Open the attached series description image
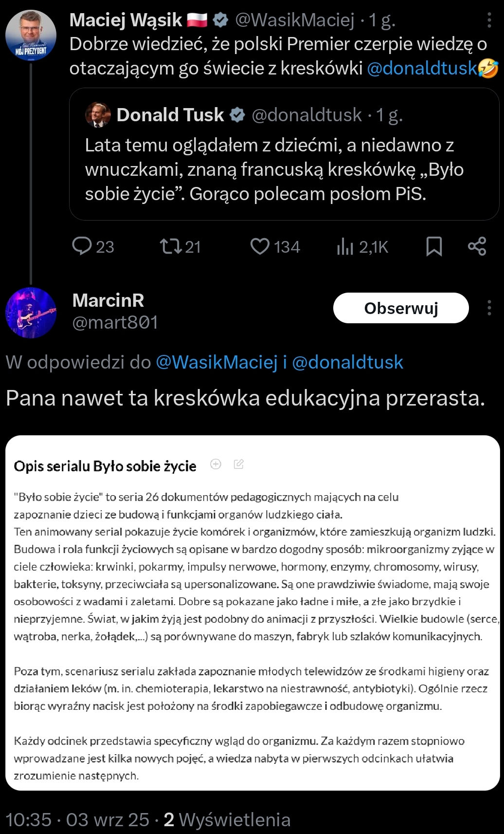504x834 pixels. pyautogui.click(x=252, y=612)
